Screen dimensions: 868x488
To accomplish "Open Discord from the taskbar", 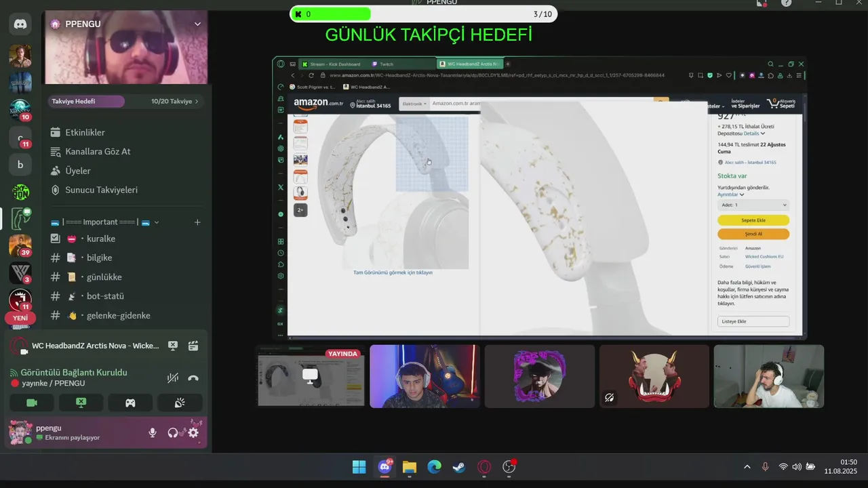I will coord(384,467).
